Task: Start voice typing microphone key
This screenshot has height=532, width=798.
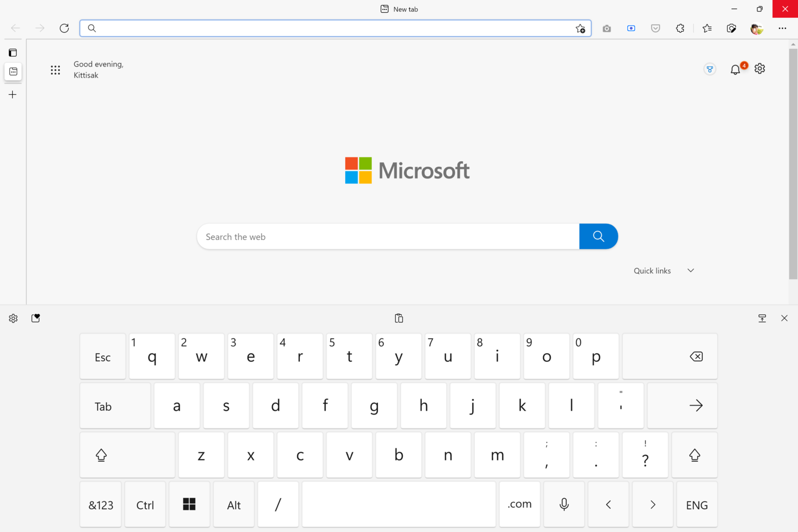Action: pos(564,504)
